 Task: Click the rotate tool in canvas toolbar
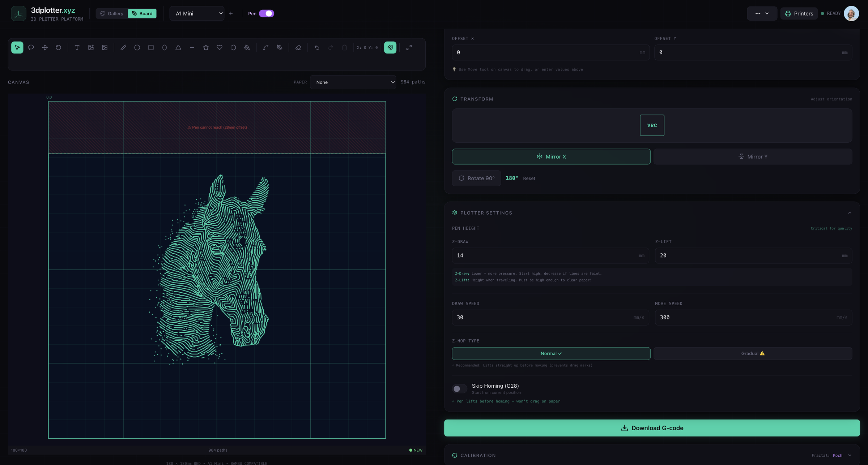pyautogui.click(x=59, y=48)
